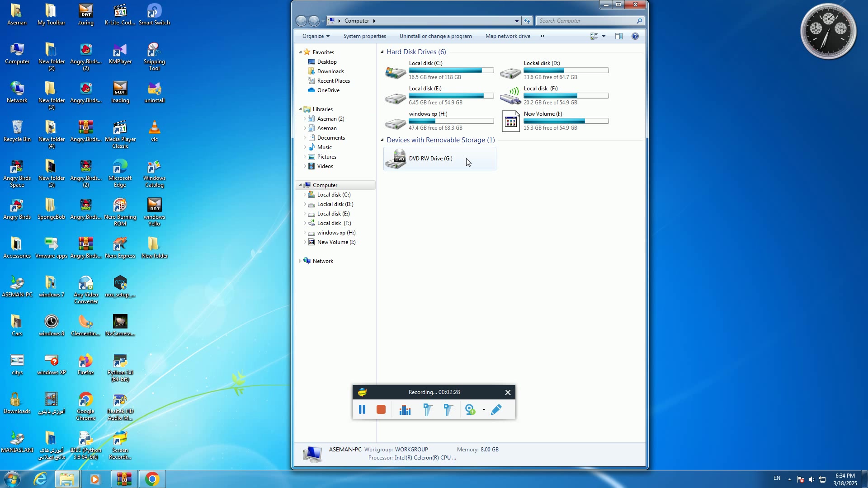Click the EN language indicator
Image resolution: width=868 pixels, height=488 pixels.
click(777, 478)
